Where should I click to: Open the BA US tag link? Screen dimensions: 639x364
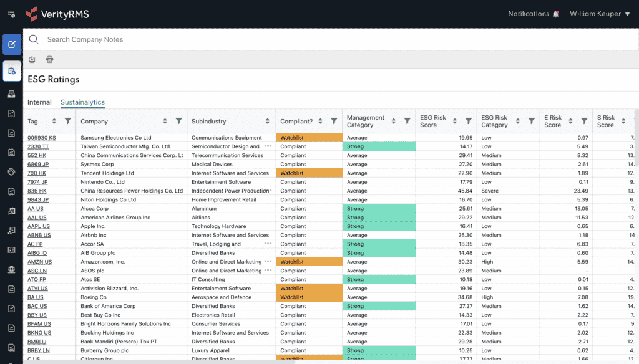pyautogui.click(x=36, y=297)
